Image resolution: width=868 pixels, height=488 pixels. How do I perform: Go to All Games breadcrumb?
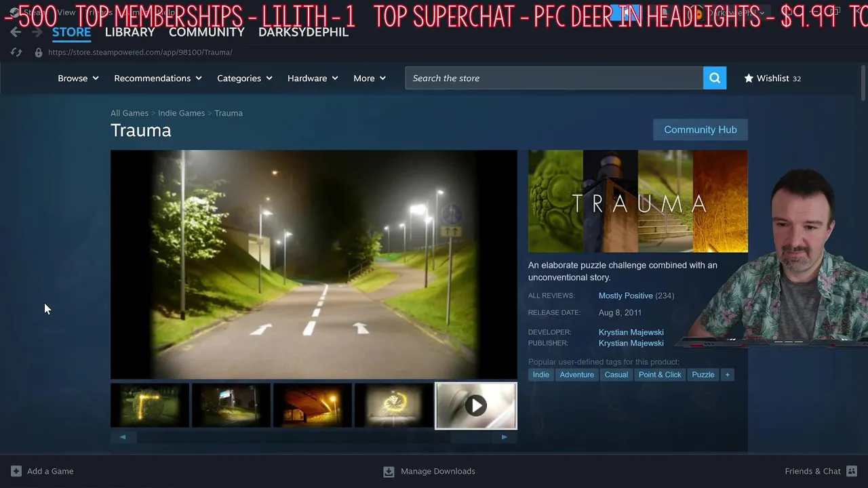click(x=130, y=113)
